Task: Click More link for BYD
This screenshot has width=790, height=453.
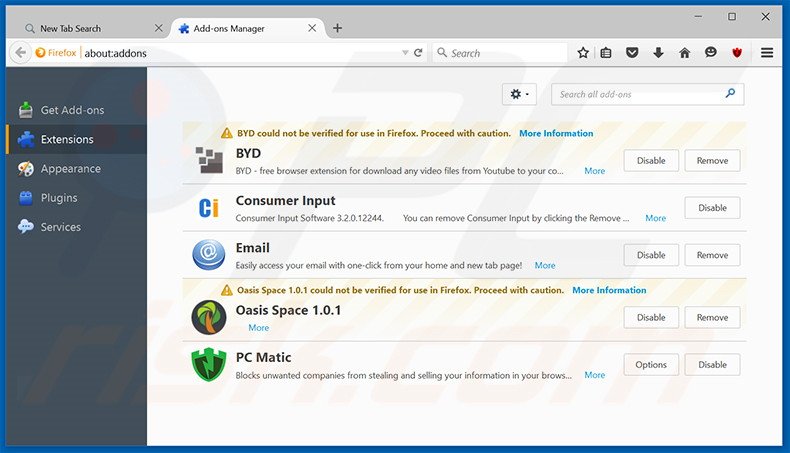Action: pyautogui.click(x=595, y=171)
